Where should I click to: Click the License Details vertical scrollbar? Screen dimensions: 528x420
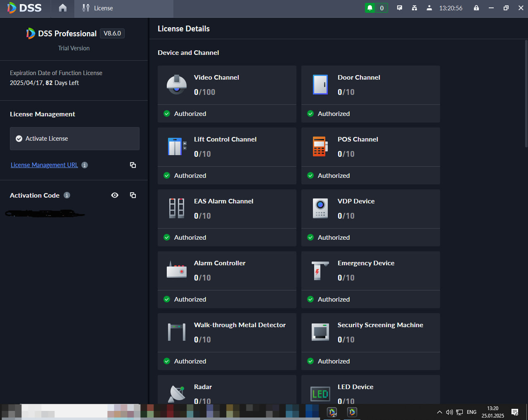526,93
